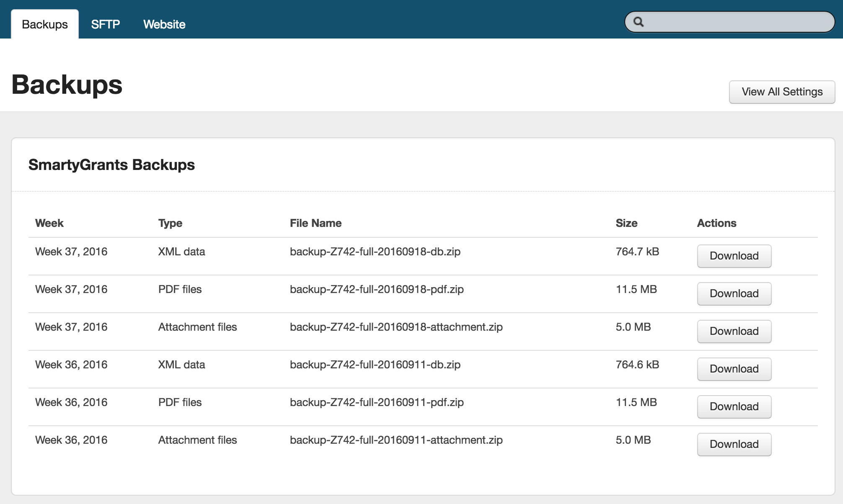Click the Type column header

point(170,223)
